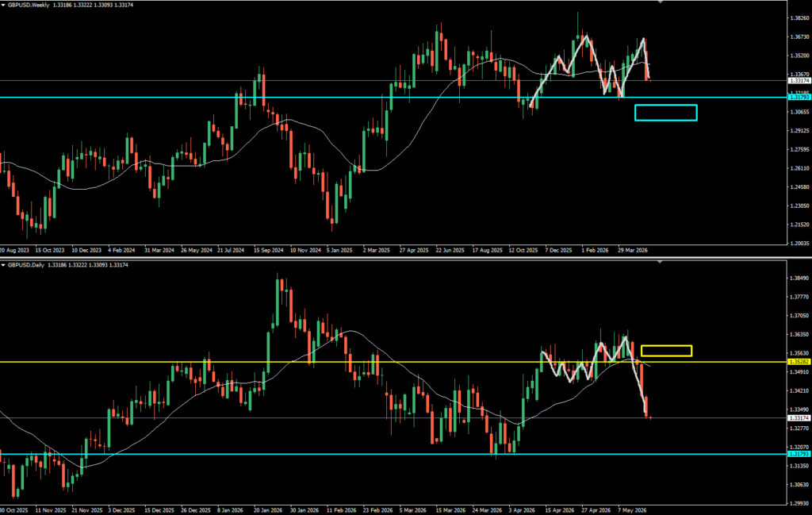Select the yellow horizontal line on daily chart

pos(393,362)
